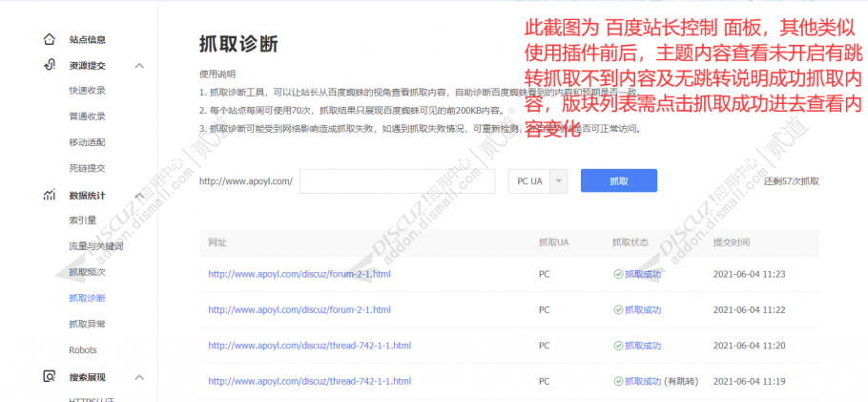868x402 pixels.
Task: Click the 资源提交 link icon
Action: [50, 65]
